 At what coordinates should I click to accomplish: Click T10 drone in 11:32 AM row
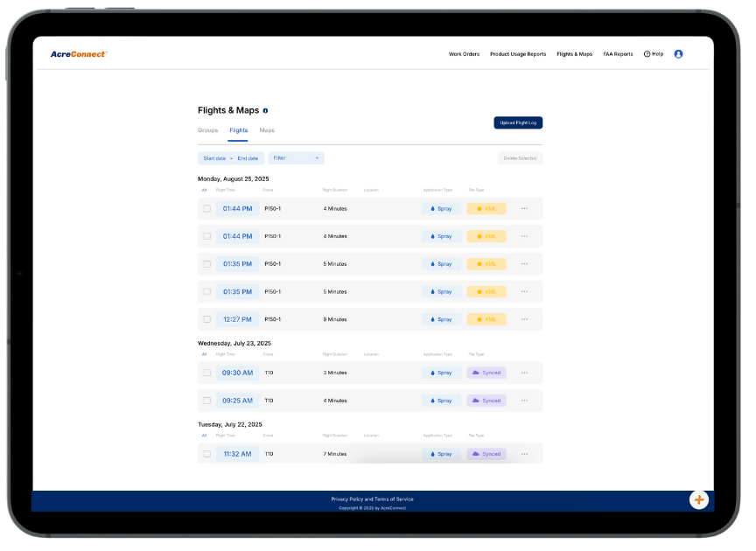click(x=269, y=454)
